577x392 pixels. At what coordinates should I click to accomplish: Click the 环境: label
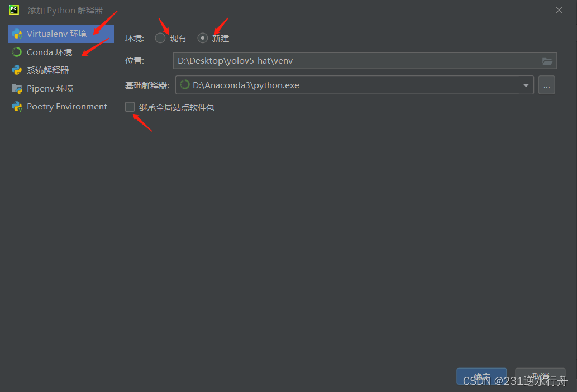coord(135,38)
